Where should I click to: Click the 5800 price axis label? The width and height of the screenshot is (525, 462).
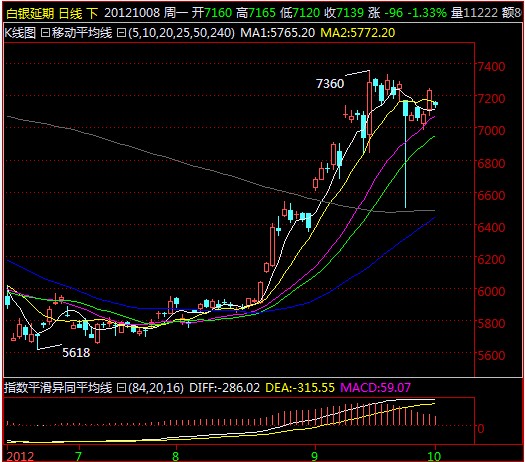(491, 324)
